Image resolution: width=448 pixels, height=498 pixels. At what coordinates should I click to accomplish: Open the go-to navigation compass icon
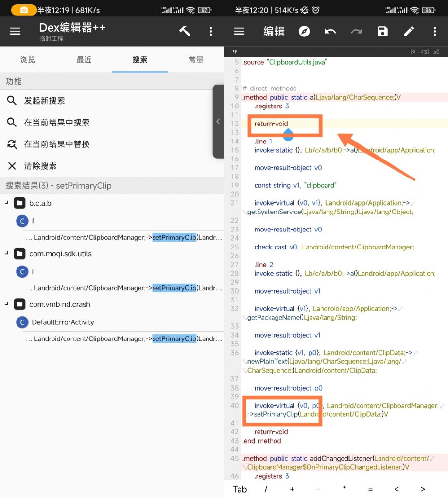[x=304, y=31]
